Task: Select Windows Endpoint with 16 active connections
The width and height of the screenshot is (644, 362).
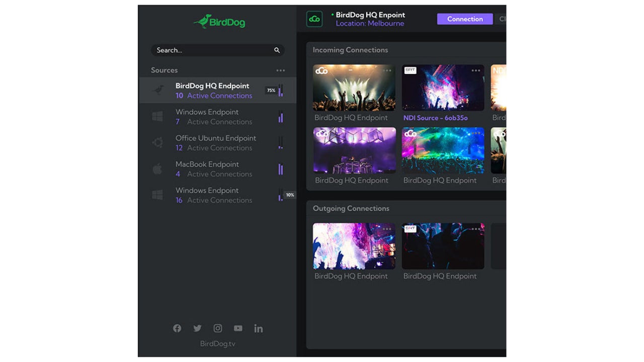Action: pos(217,195)
